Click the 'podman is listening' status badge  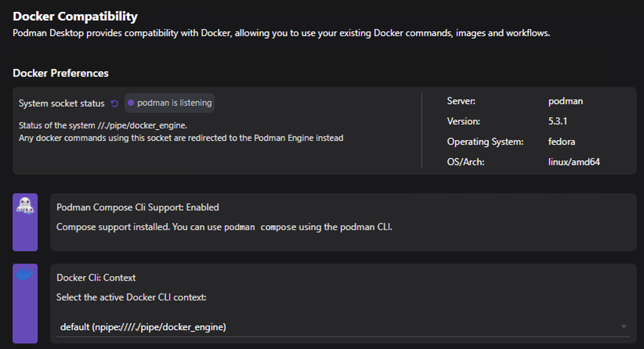pos(170,103)
